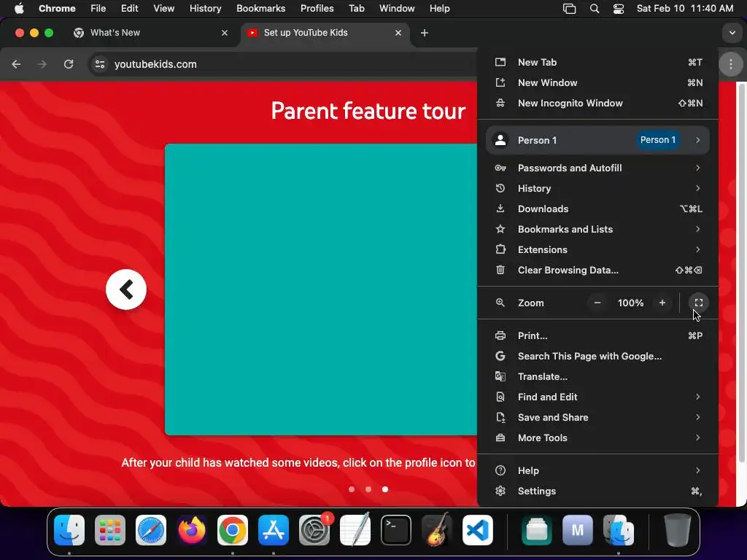This screenshot has height=560, width=747.
Task: Expand History submenu in Chrome menu
Action: 597,188
